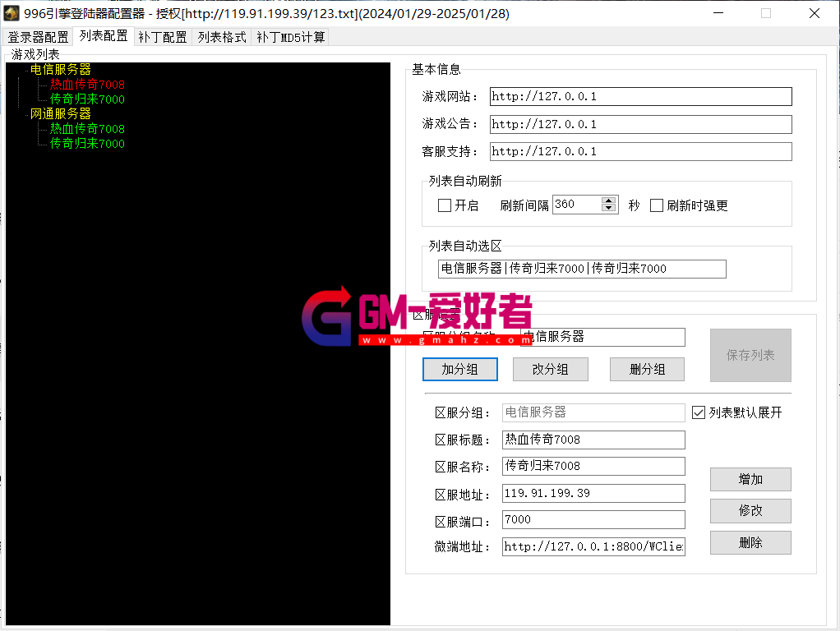Screen dimensions: 840x631
Task: Focus the 刷新间隔 value box showing 360
Action: coord(577,205)
